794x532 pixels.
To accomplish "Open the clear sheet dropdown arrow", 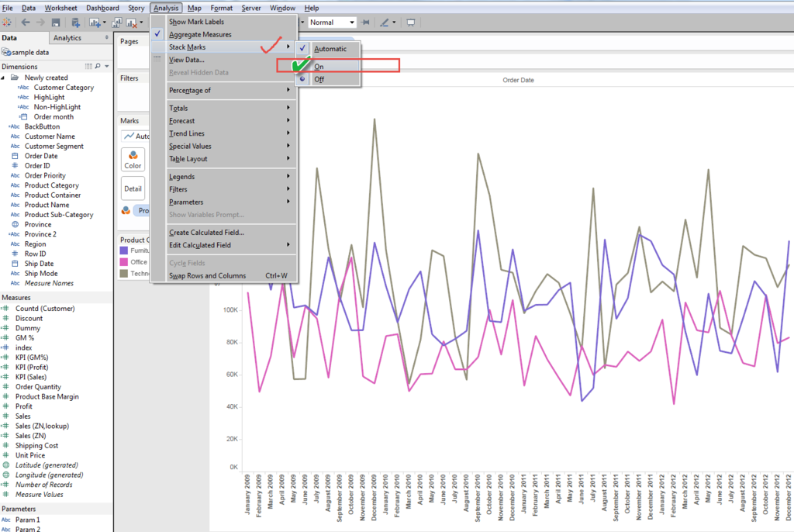I will click(x=141, y=22).
